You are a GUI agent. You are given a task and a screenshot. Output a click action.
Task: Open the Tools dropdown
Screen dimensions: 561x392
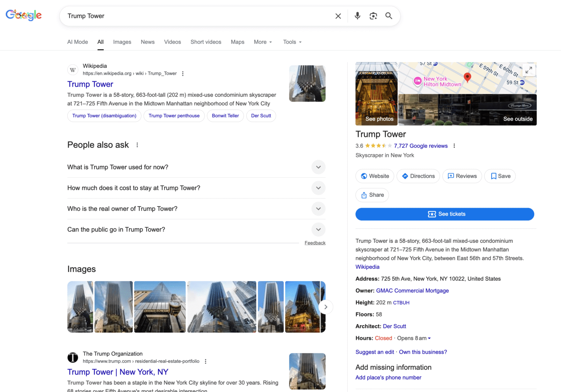[292, 42]
